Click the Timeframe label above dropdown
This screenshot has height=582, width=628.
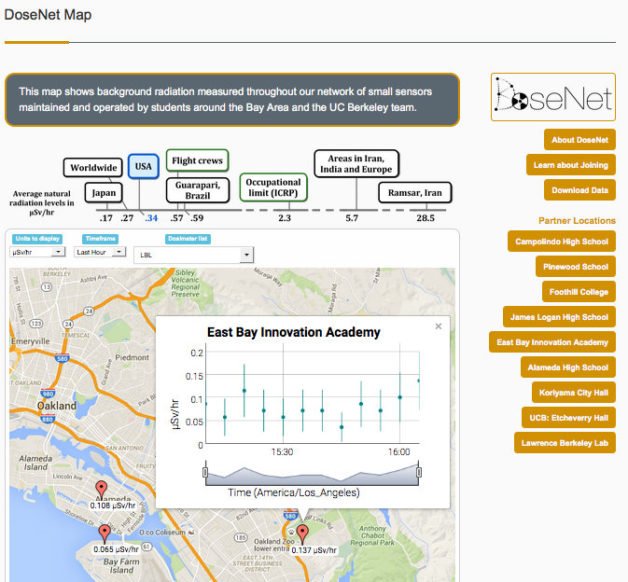(100, 239)
